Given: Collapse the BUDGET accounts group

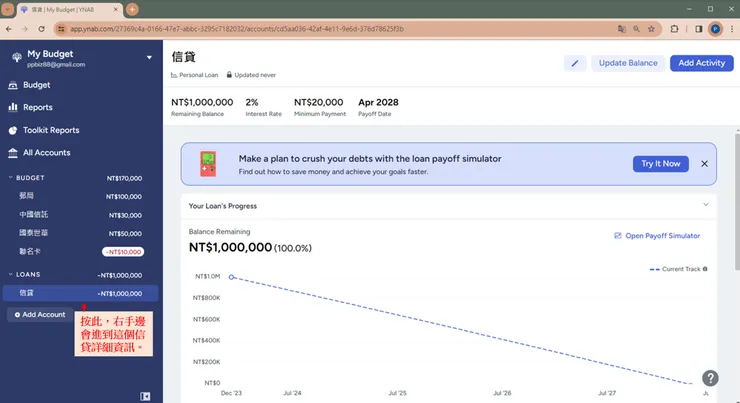Looking at the screenshot, I should (x=11, y=178).
